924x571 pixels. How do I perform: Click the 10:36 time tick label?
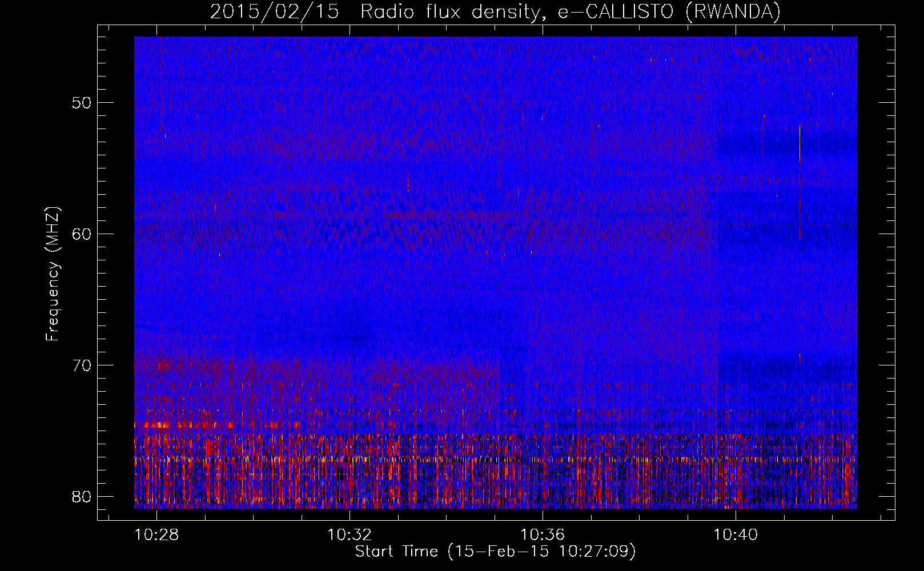(543, 534)
